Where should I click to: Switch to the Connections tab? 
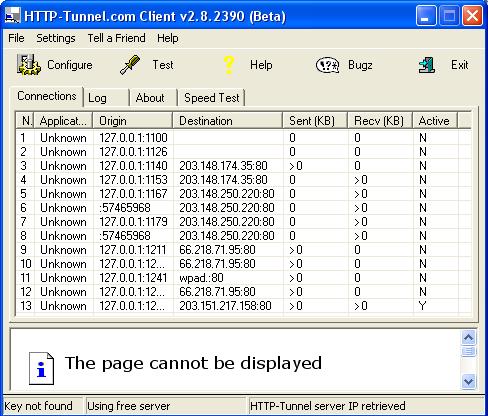[x=47, y=96]
